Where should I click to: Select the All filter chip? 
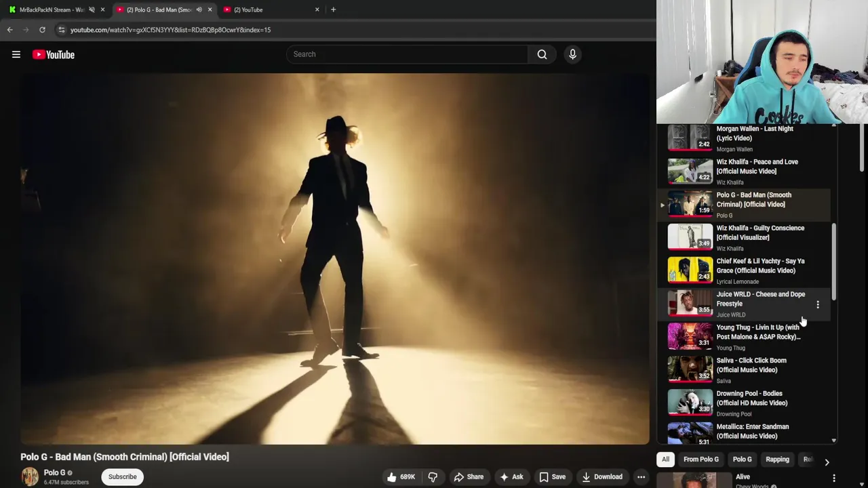[x=665, y=460]
